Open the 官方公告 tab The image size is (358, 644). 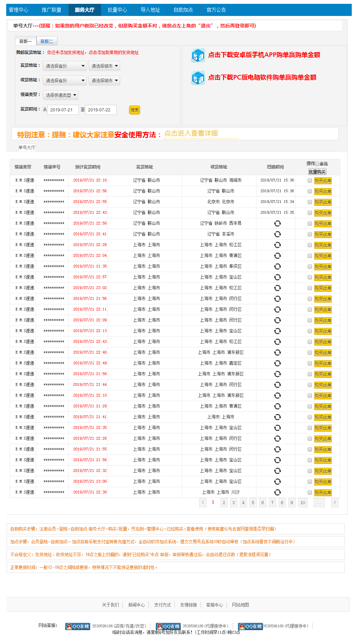[x=216, y=10]
